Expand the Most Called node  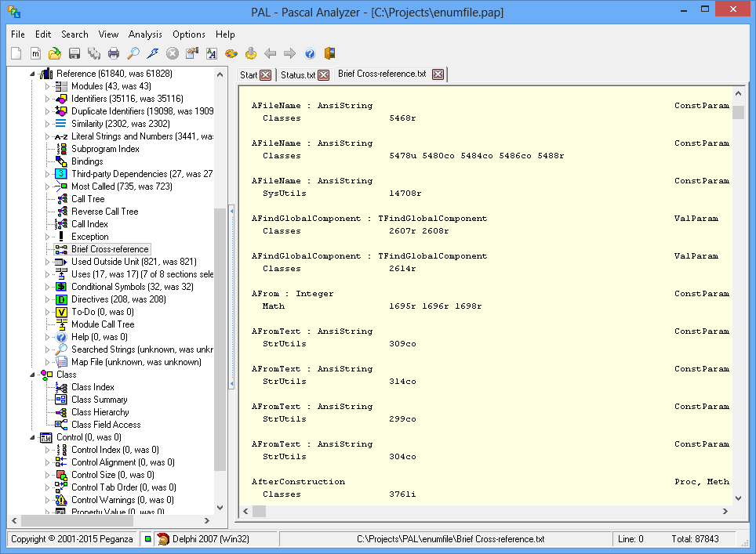tap(47, 186)
